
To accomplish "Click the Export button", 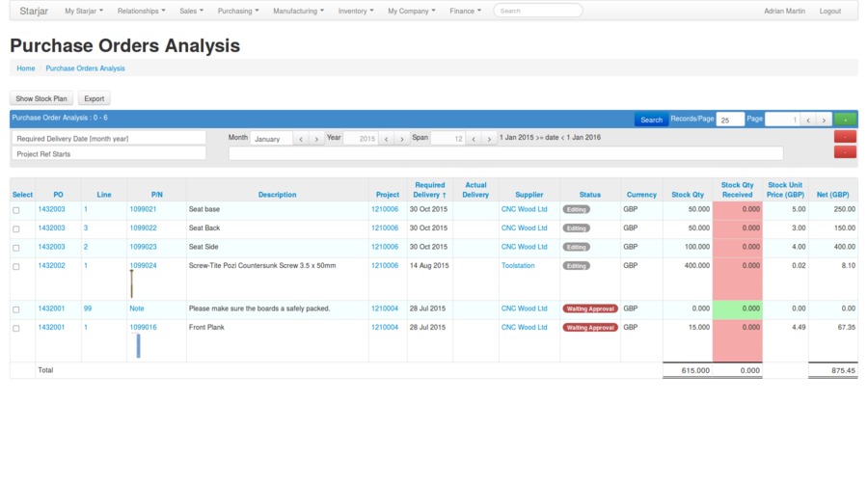I will point(94,98).
